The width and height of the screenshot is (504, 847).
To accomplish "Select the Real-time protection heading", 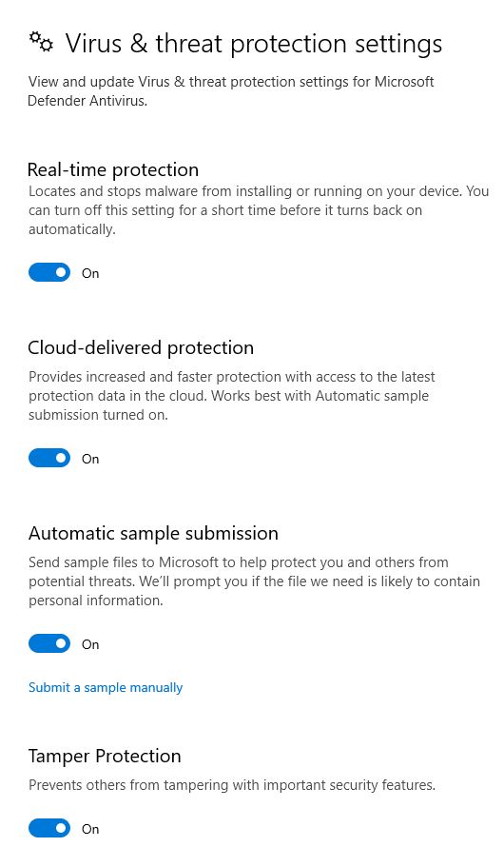I will pyautogui.click(x=113, y=169).
